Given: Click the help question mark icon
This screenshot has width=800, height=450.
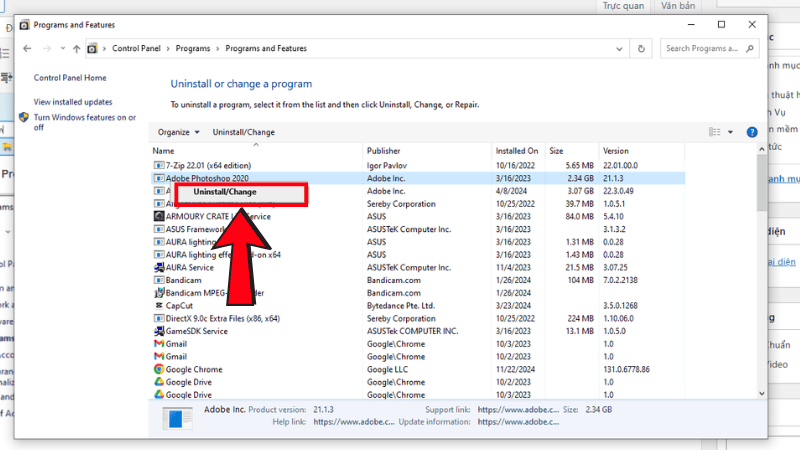Looking at the screenshot, I should (x=752, y=132).
